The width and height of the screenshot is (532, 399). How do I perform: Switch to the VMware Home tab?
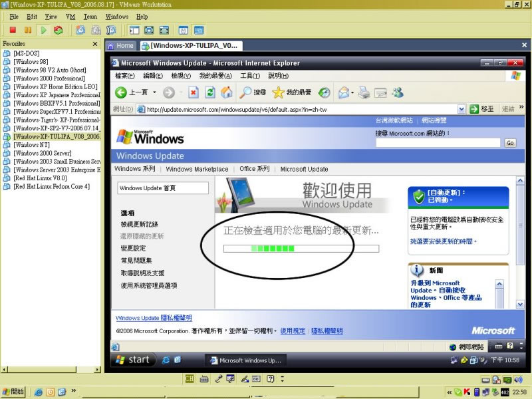click(121, 45)
